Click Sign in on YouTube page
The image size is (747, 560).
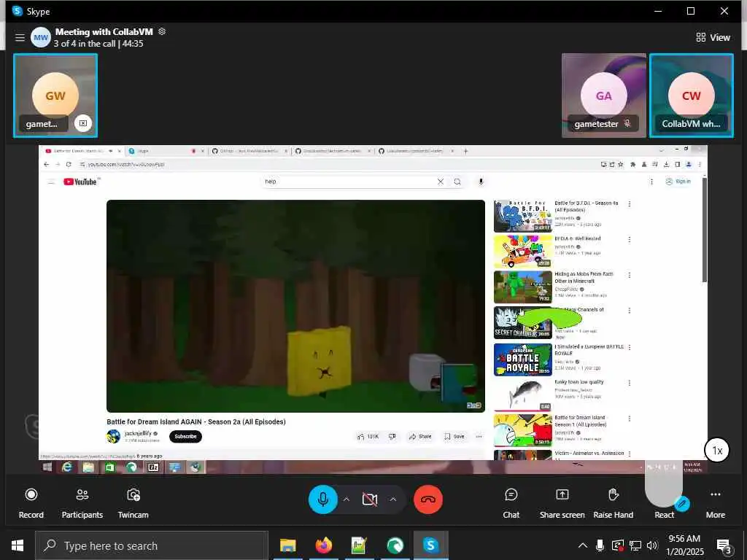(x=678, y=182)
